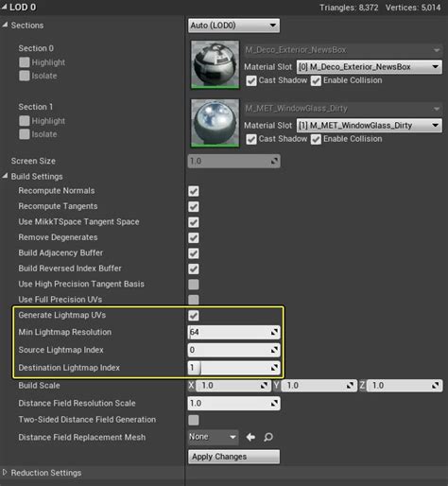Uncheck Build Reversed Index Buffer
The width and height of the screenshot is (448, 486).
pyautogui.click(x=194, y=269)
